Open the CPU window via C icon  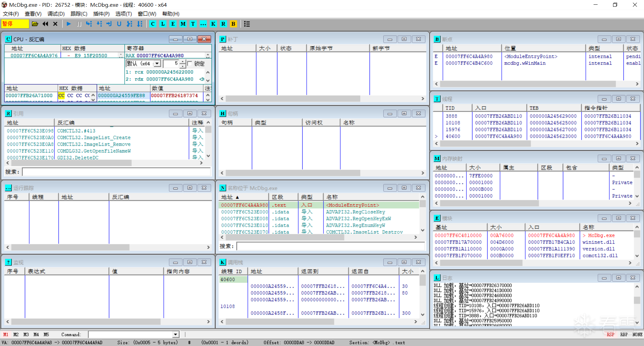153,24
